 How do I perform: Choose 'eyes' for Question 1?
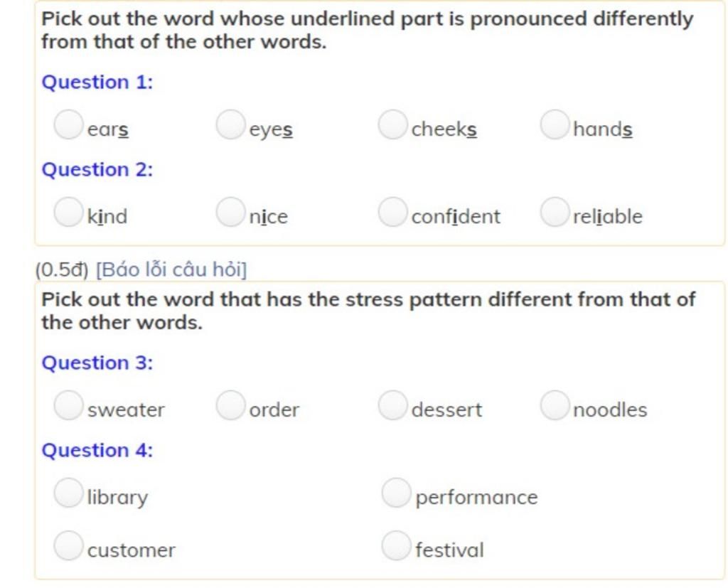point(231,124)
